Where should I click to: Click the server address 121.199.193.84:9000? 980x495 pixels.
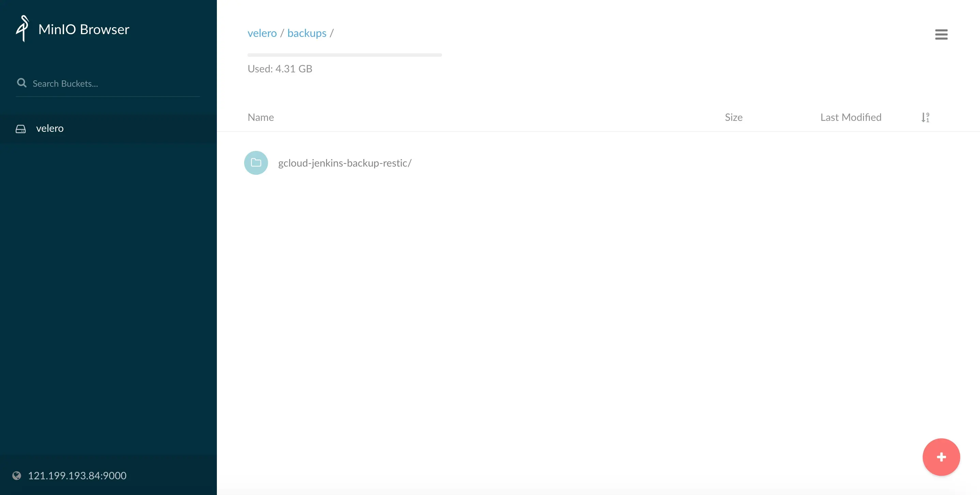coord(77,476)
